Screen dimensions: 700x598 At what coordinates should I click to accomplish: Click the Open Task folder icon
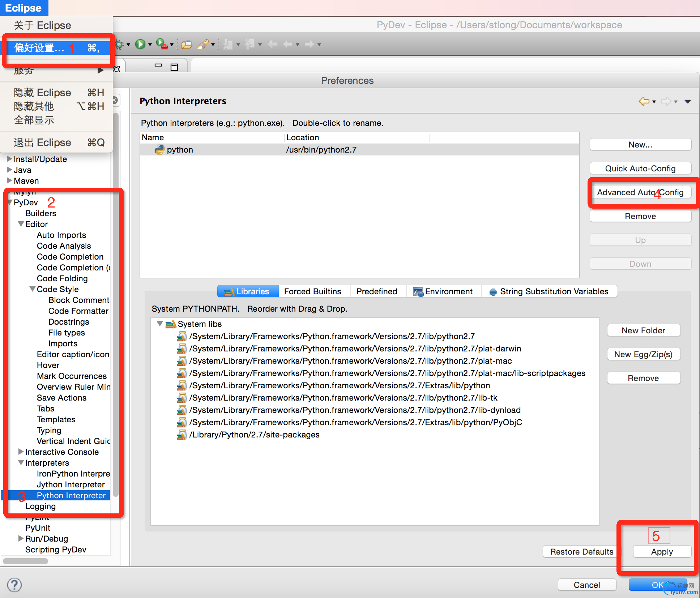[x=187, y=44]
